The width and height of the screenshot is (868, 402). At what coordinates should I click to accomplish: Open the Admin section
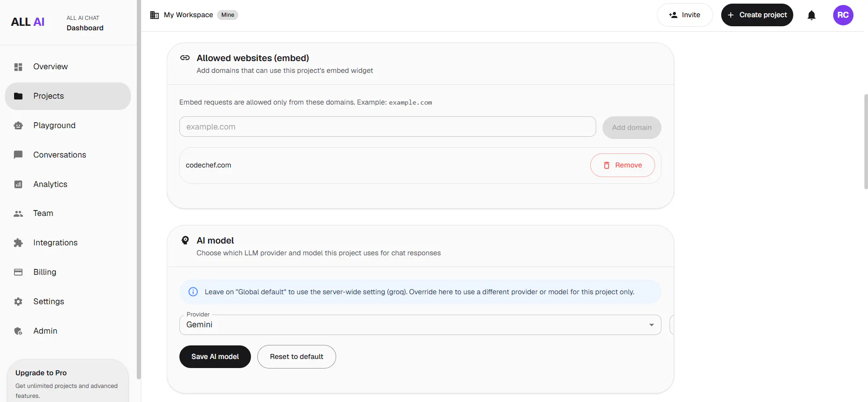pos(68,331)
